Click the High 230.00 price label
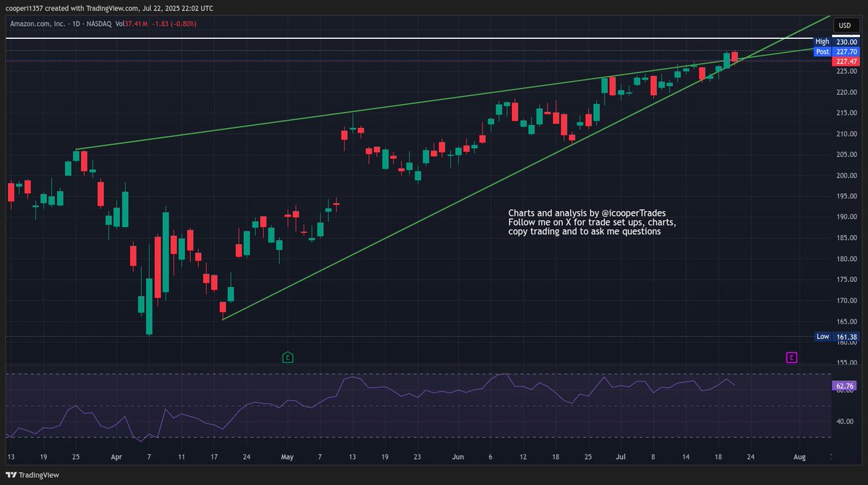 pyautogui.click(x=835, y=42)
